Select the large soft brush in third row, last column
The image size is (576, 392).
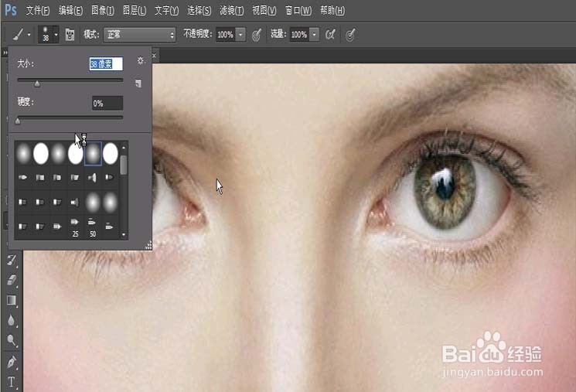point(111,202)
